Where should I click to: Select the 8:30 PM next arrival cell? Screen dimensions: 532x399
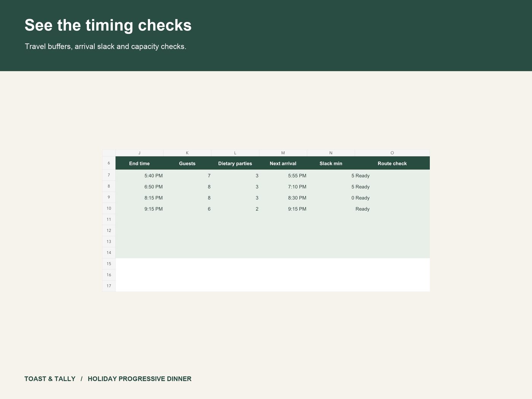tap(283, 198)
